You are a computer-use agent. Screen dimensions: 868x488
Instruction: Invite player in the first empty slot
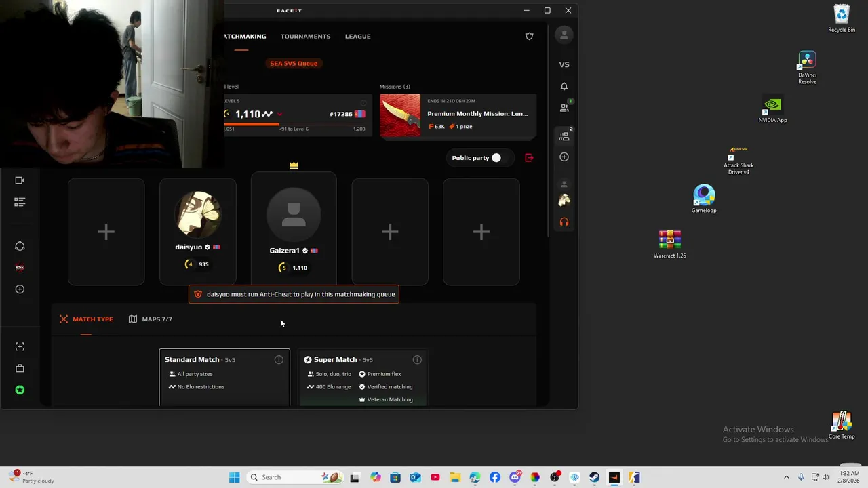(x=106, y=231)
